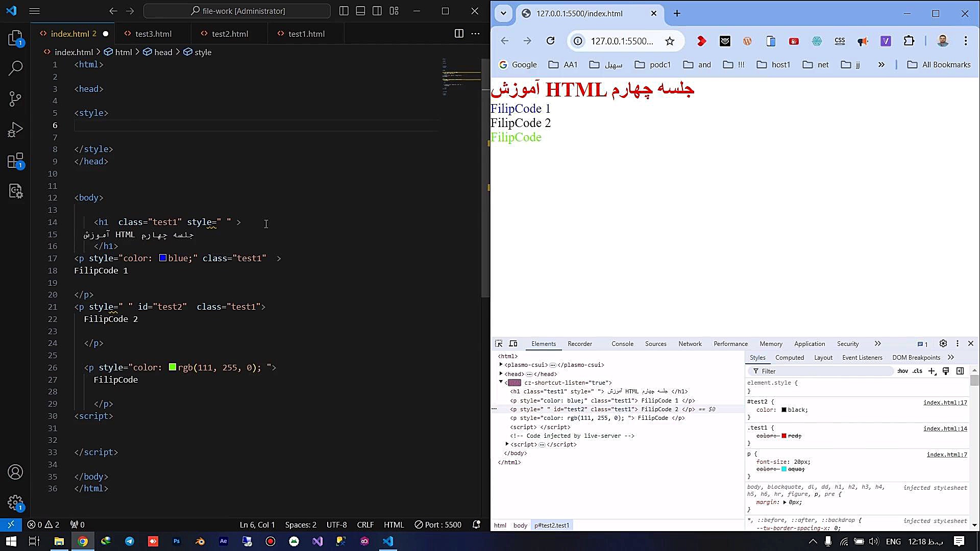Click the black color swatch in #test2 rule
The image size is (980, 551).
784,410
